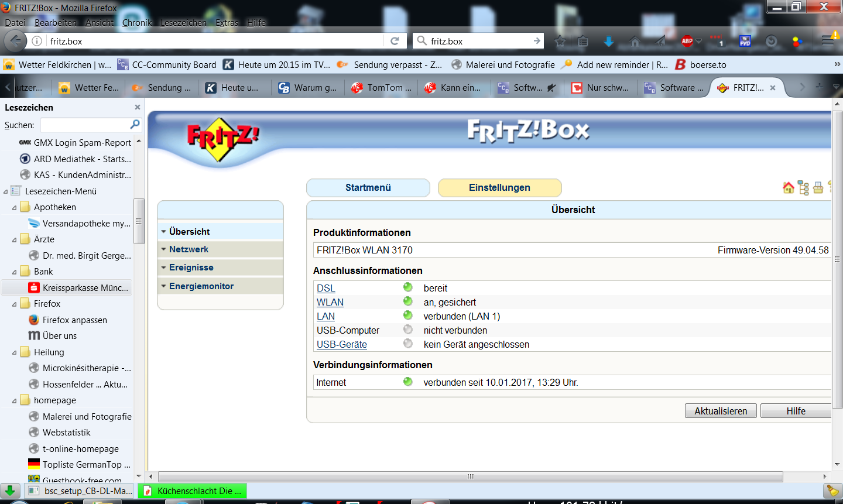Viewport: 843px width, 504px height.
Task: Click the FRITZ!Box print view icon
Action: click(x=818, y=188)
